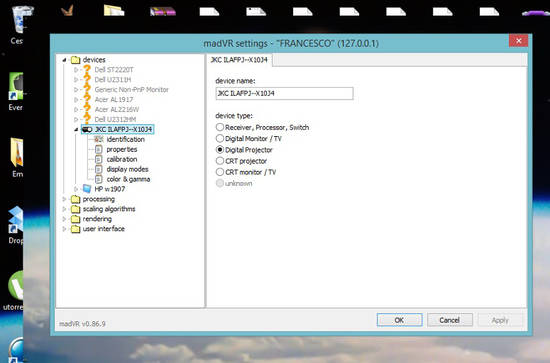The width and height of the screenshot is (550, 363).
Task: Click the user interface folder icon
Action: click(x=75, y=229)
